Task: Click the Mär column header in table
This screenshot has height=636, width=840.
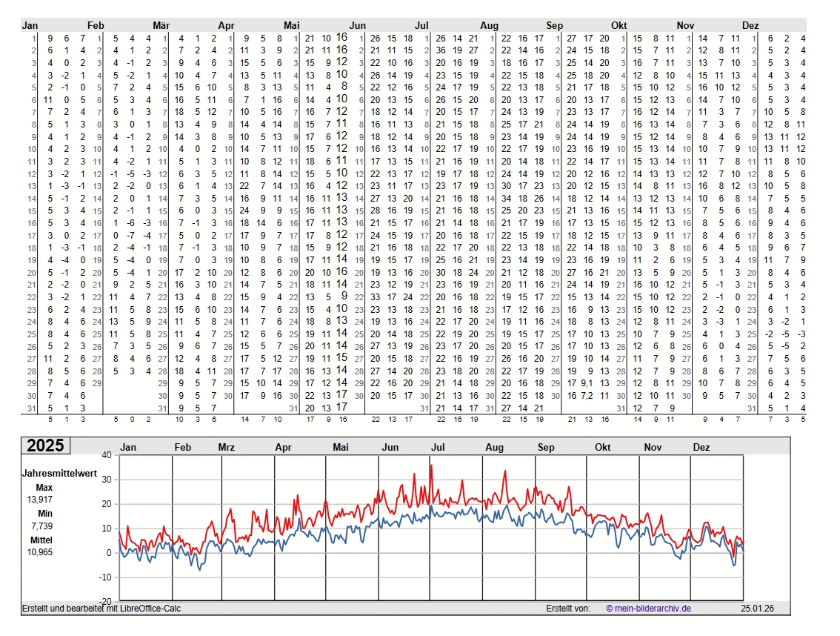Action: coord(161,25)
